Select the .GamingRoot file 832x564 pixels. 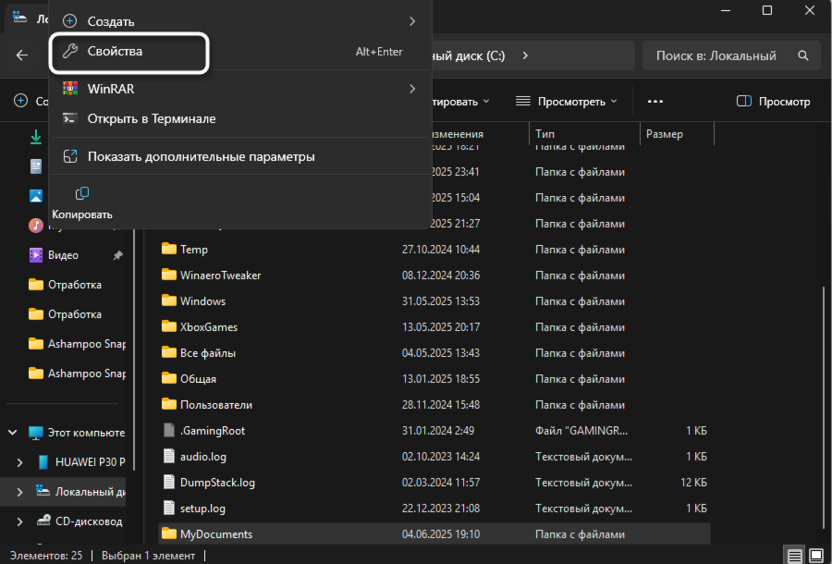tap(212, 431)
